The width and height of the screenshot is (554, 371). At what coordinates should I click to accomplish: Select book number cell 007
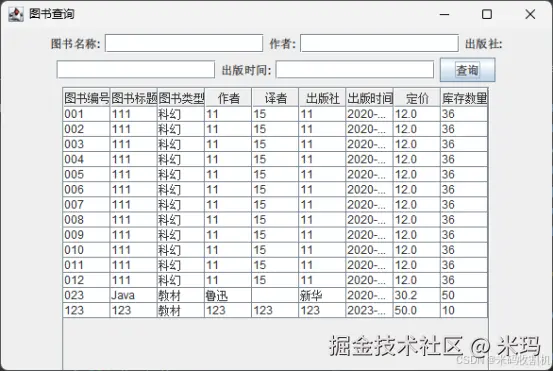87,205
